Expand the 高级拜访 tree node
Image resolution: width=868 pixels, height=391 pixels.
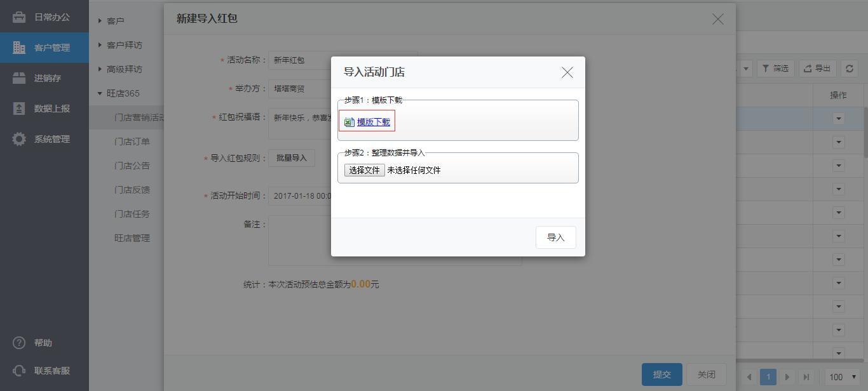click(x=100, y=69)
